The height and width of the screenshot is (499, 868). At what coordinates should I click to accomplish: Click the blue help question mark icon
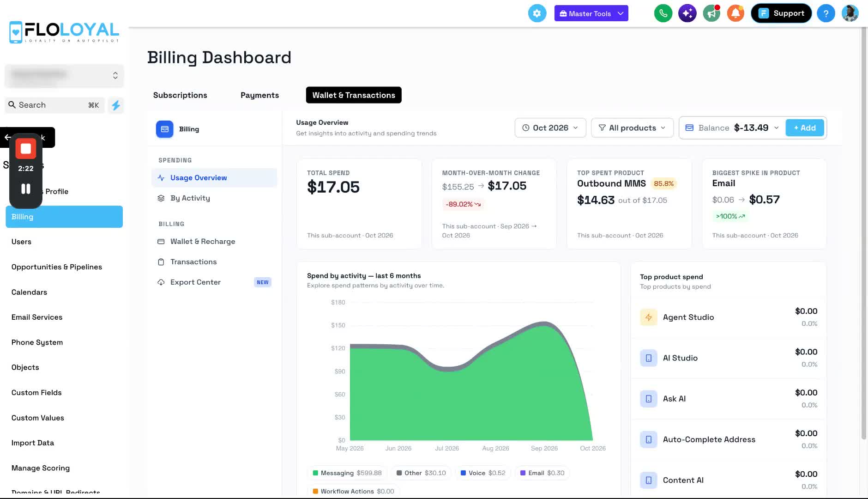tap(826, 13)
